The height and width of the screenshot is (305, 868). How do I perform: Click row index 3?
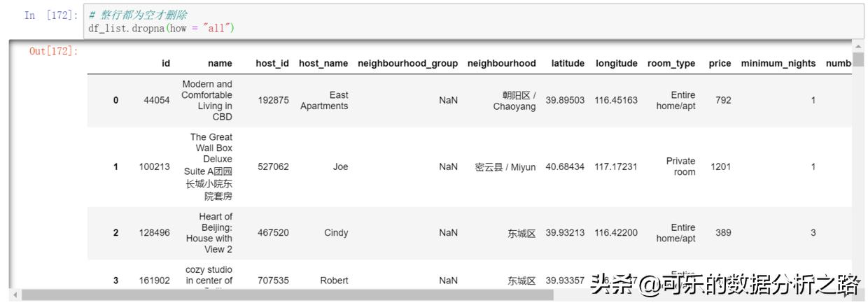tap(116, 280)
